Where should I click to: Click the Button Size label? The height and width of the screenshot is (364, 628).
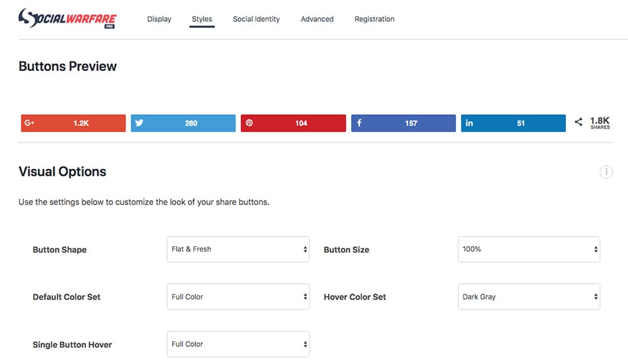click(347, 250)
